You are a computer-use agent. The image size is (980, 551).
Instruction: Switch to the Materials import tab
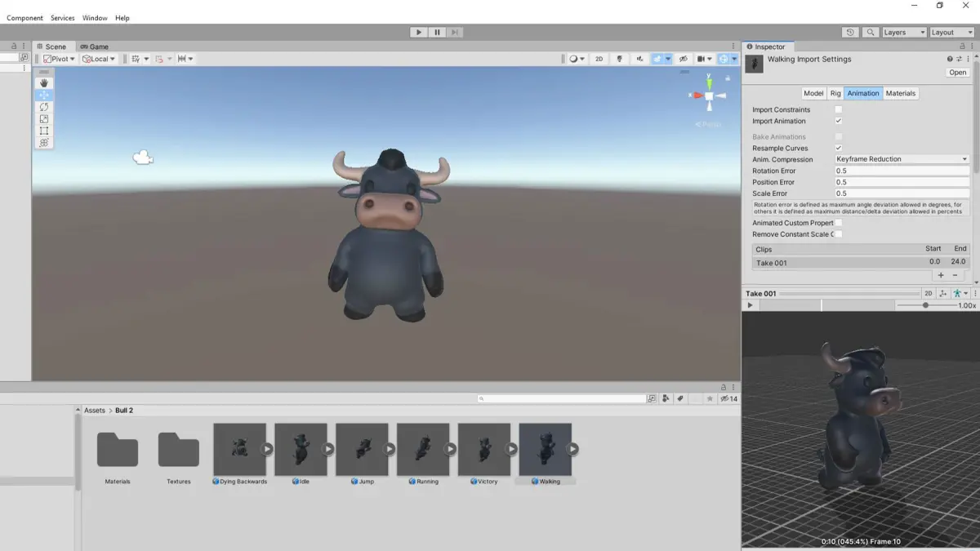tap(901, 93)
